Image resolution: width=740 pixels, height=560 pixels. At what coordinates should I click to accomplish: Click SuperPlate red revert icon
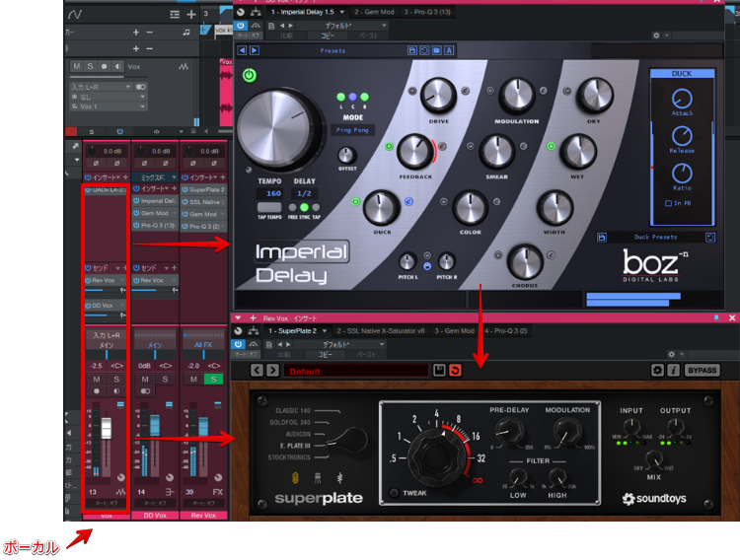click(455, 371)
